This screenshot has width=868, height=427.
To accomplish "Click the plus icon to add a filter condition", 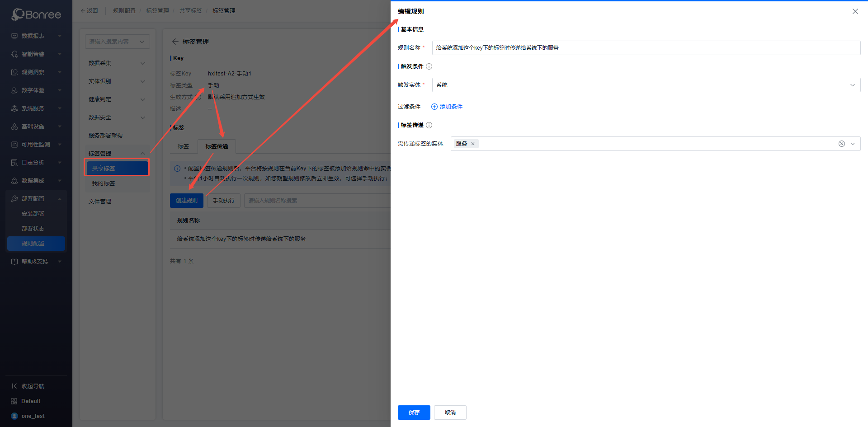I will 434,107.
